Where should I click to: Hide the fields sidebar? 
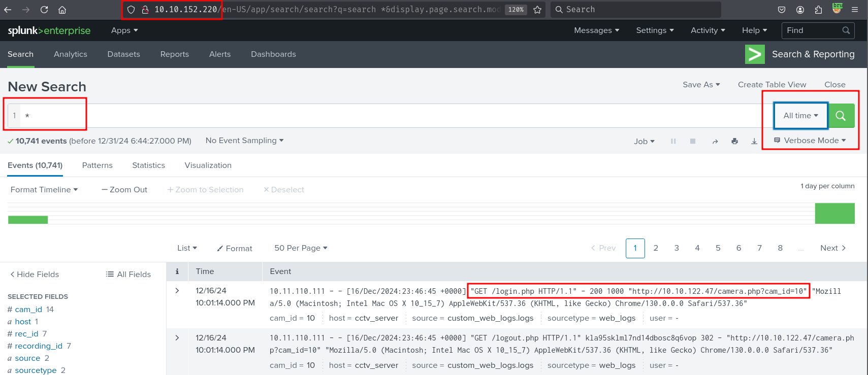pyautogui.click(x=35, y=275)
